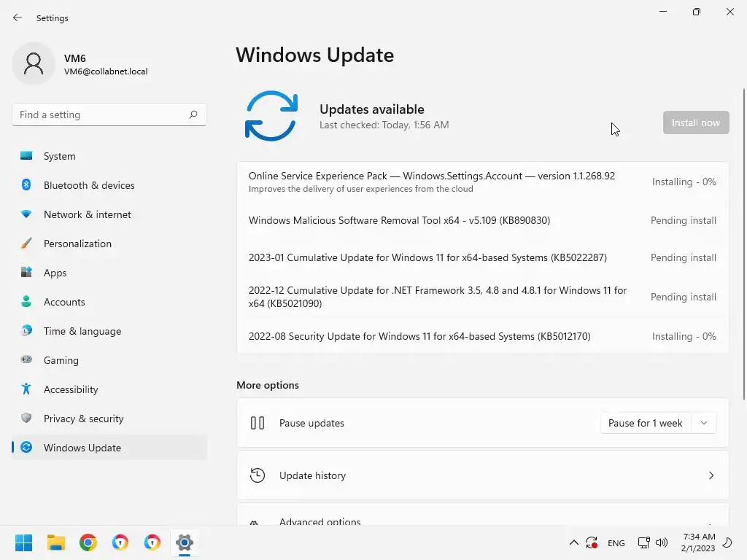Click the VM6 user avatar icon
The image size is (747, 560).
click(34, 63)
